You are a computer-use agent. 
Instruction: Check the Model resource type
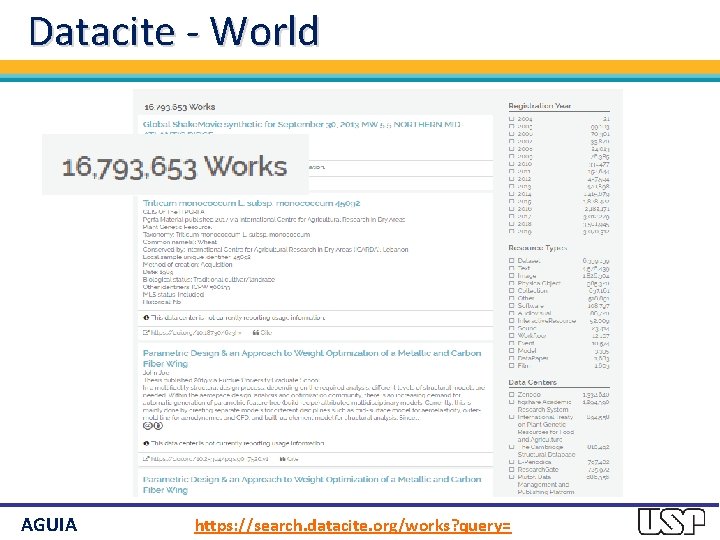click(512, 350)
